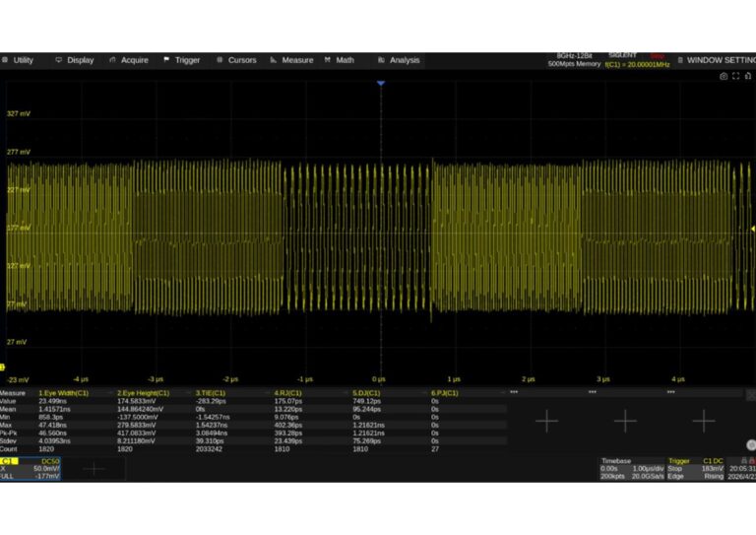
Task: Click the 183mV trigger level value
Action: 713,469
